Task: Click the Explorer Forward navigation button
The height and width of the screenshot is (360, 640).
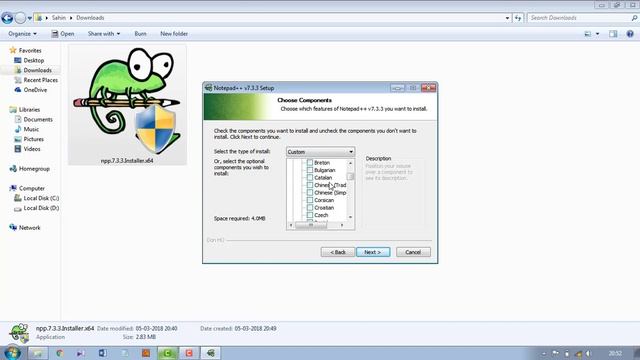Action: click(x=20, y=18)
